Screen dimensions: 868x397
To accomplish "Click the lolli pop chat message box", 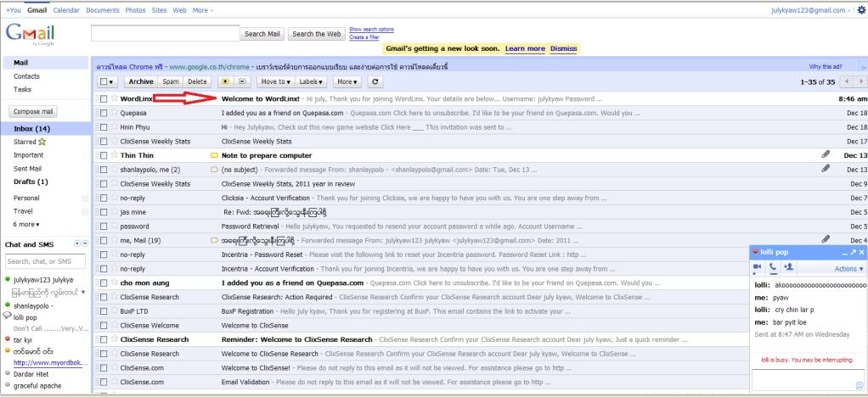I will pyautogui.click(x=808, y=379).
